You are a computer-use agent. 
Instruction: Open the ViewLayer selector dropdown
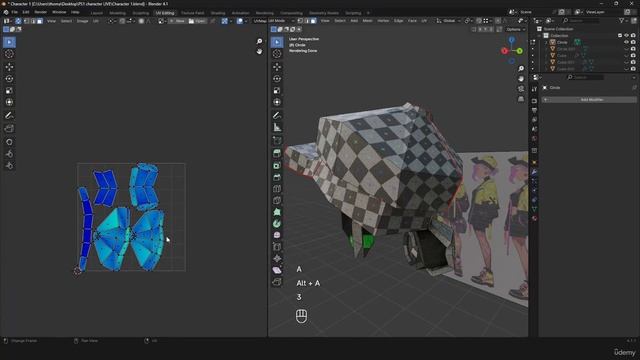[x=579, y=12]
